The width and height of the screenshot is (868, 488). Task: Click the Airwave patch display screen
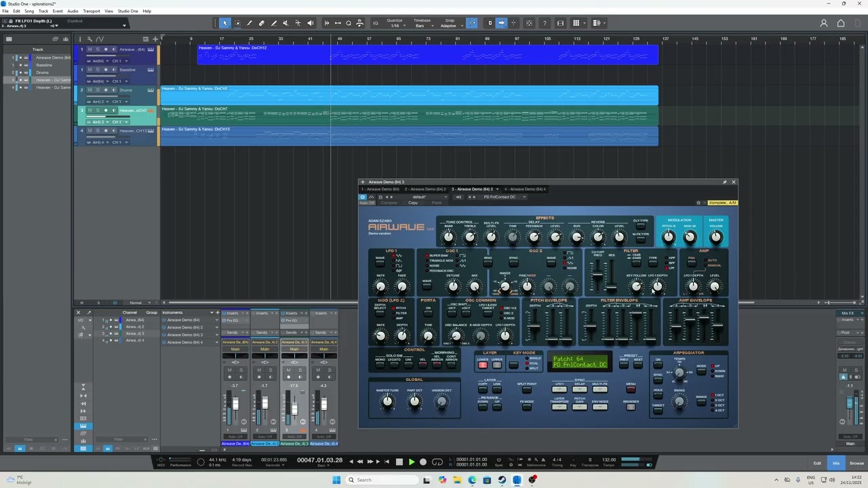(x=580, y=362)
